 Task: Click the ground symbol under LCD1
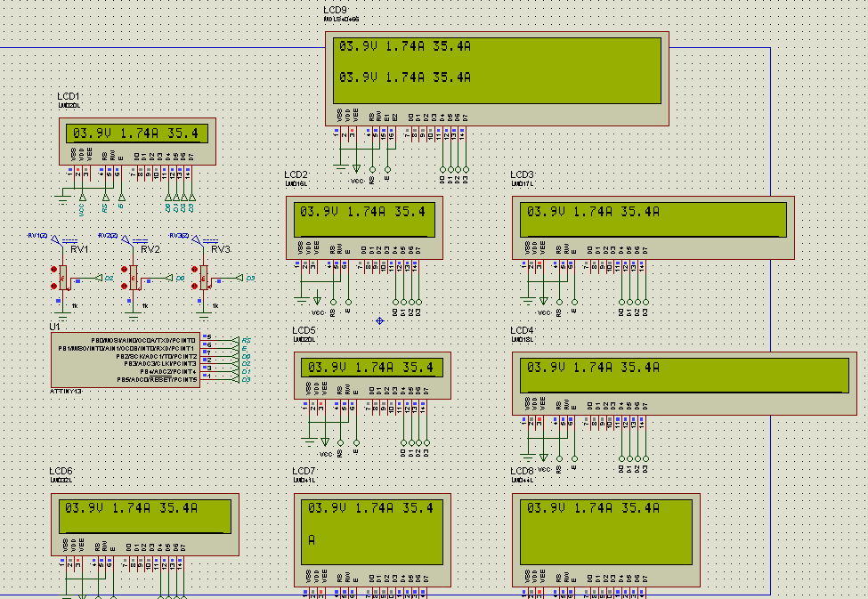(x=62, y=194)
